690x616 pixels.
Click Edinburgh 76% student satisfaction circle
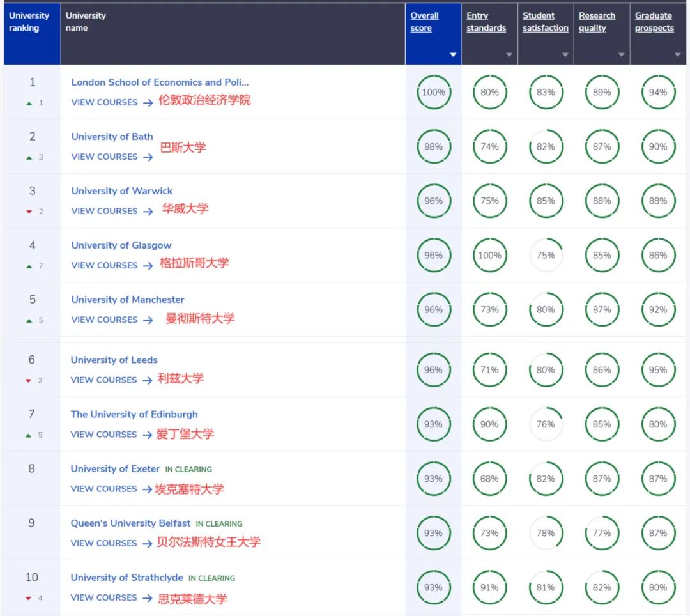[x=546, y=424]
